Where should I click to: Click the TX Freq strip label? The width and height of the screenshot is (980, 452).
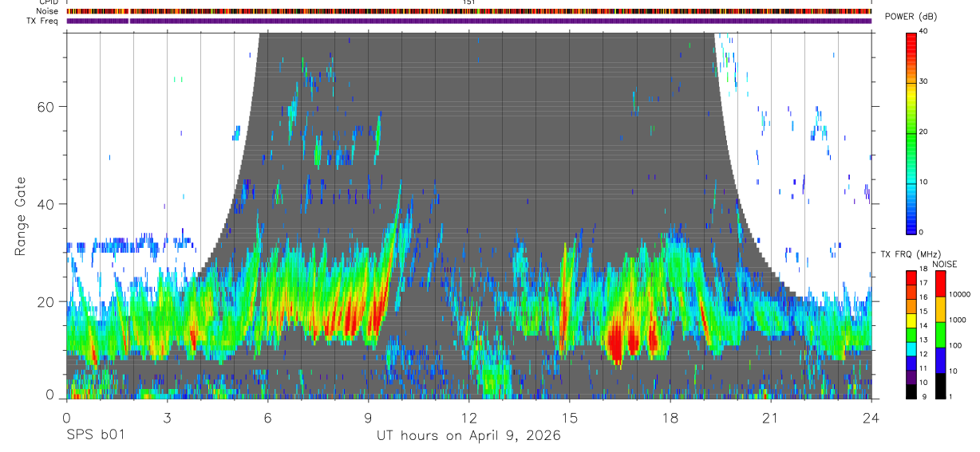point(43,21)
